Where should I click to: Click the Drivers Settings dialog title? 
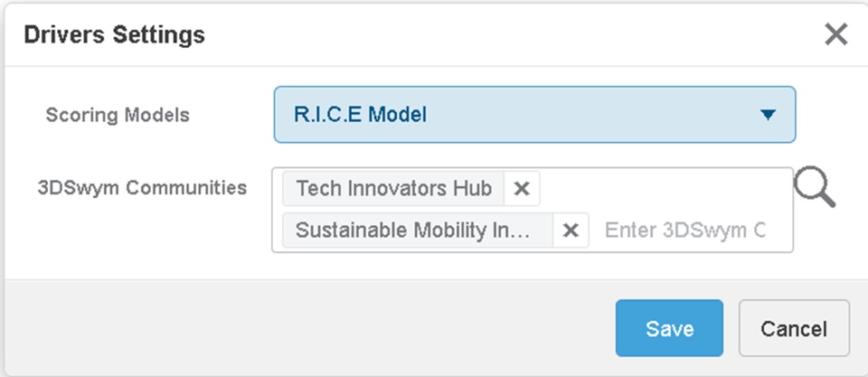click(114, 35)
